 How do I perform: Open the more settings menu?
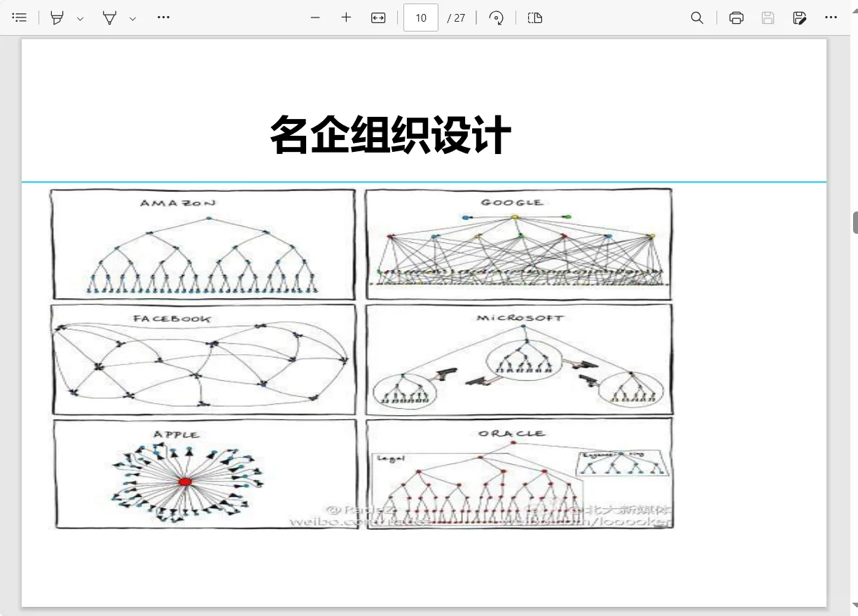pos(831,17)
